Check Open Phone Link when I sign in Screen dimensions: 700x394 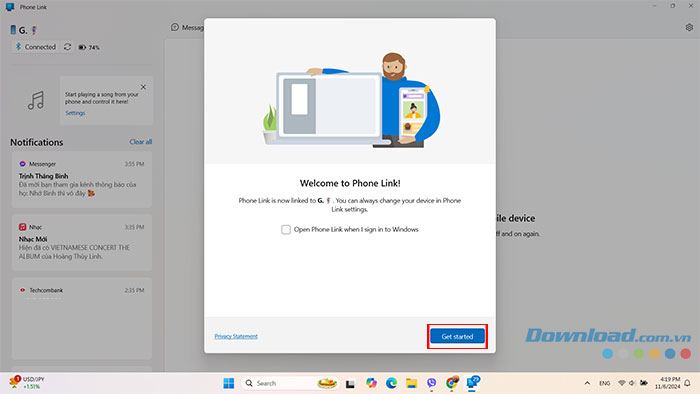[286, 229]
